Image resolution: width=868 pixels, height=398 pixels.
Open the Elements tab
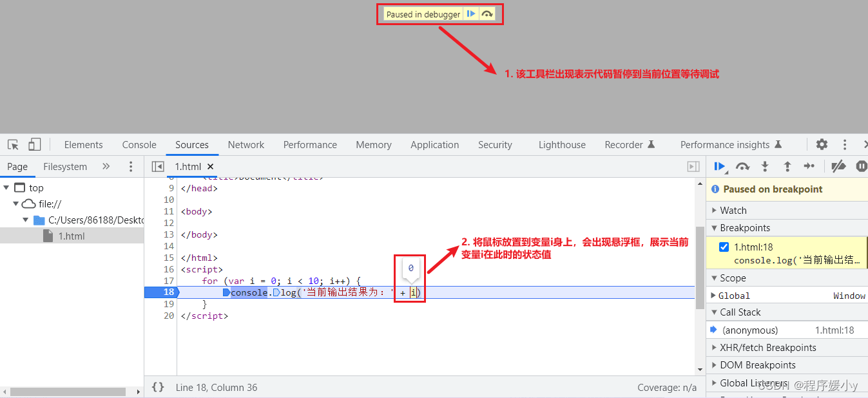[83, 145]
